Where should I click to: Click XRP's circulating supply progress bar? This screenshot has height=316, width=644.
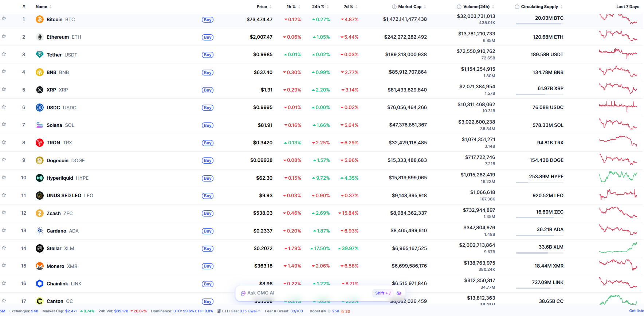(x=539, y=94)
